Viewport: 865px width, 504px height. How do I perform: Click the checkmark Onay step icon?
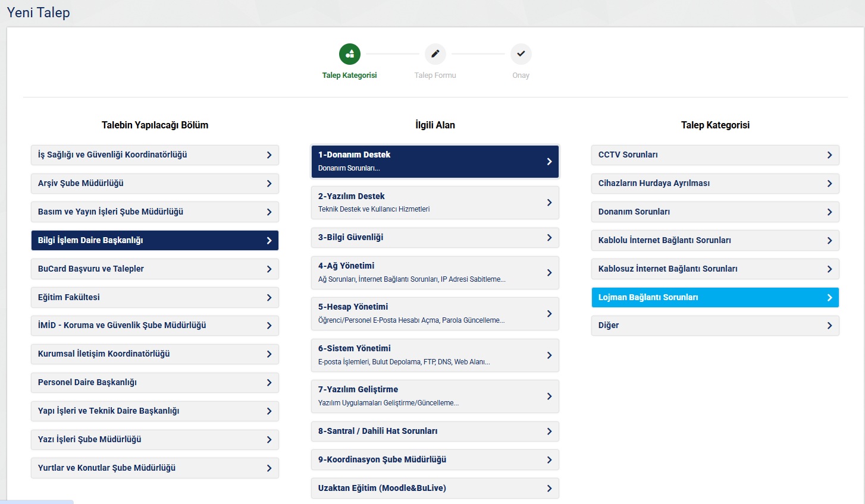pos(521,54)
